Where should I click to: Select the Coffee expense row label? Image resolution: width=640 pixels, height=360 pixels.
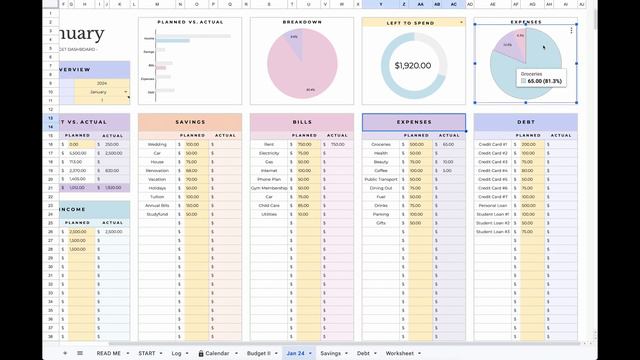[x=381, y=171]
